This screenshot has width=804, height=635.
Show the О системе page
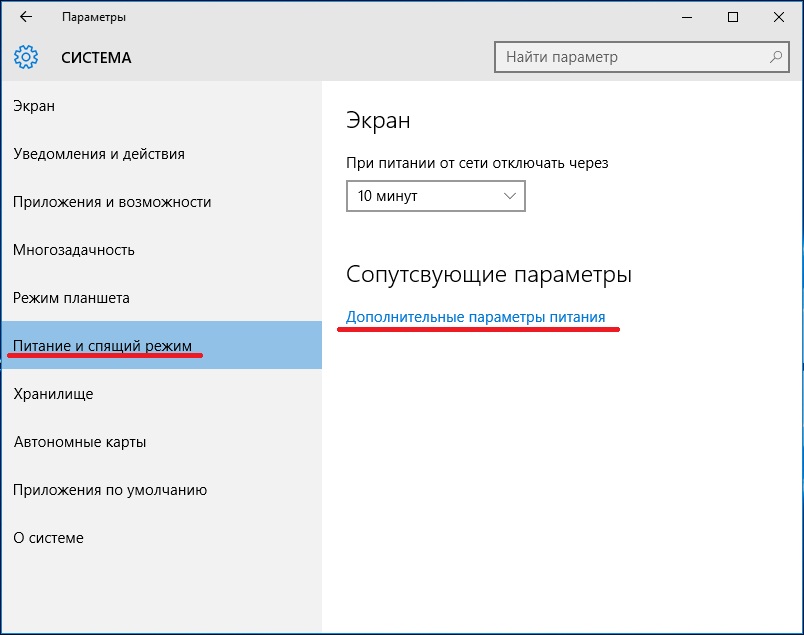(x=48, y=538)
